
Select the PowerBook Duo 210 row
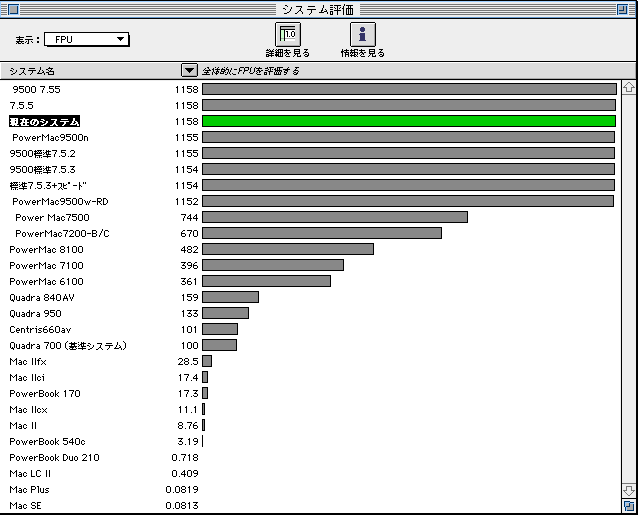point(309,457)
